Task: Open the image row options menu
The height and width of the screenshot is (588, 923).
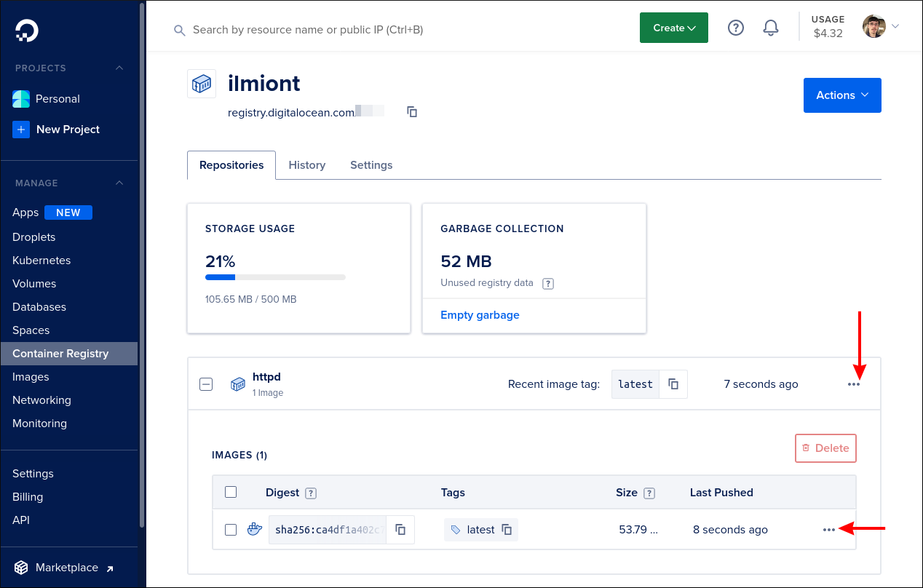Action: [828, 530]
